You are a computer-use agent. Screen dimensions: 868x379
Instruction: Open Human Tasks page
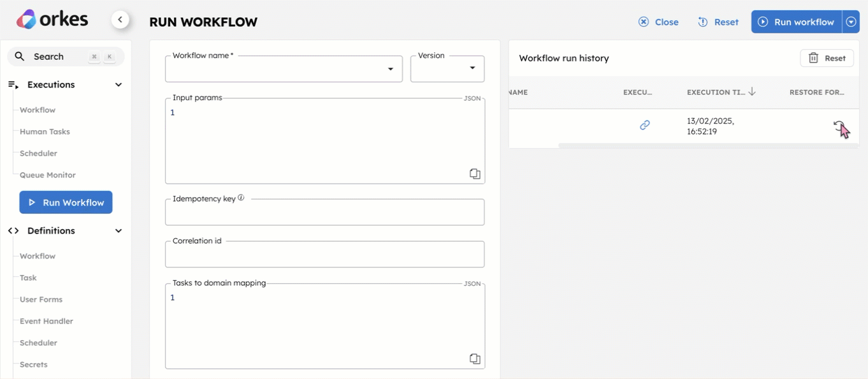click(x=45, y=131)
